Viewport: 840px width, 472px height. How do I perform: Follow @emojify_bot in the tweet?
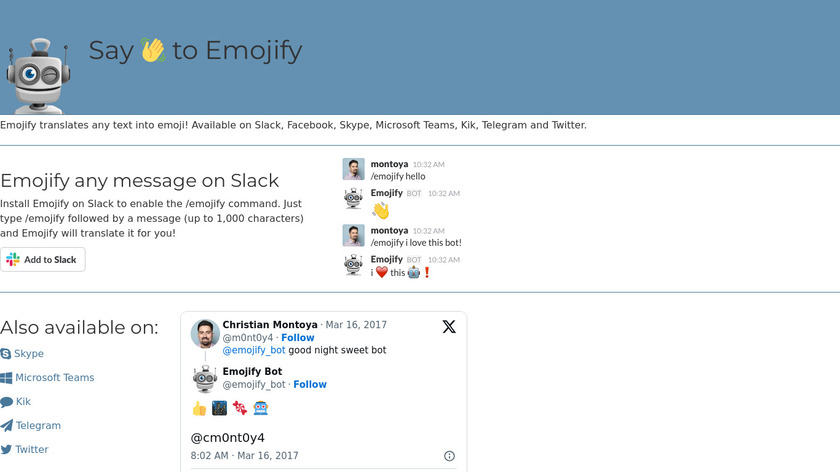pos(310,385)
